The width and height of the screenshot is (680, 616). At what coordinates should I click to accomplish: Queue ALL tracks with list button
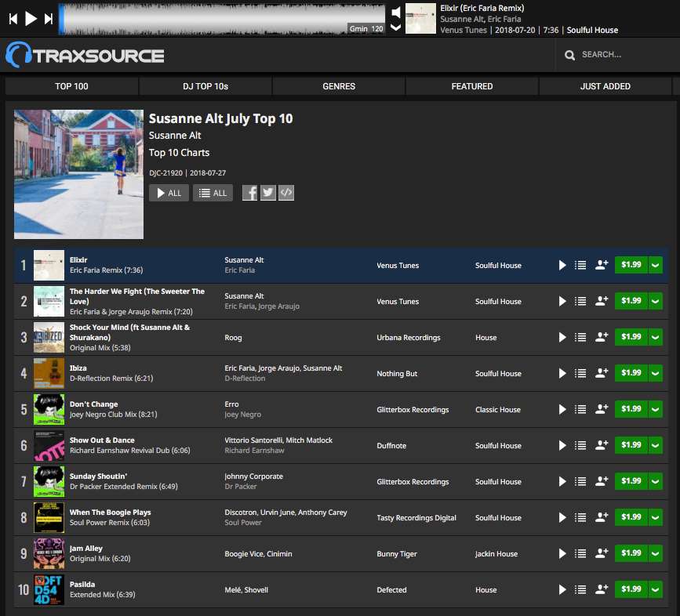coord(213,193)
